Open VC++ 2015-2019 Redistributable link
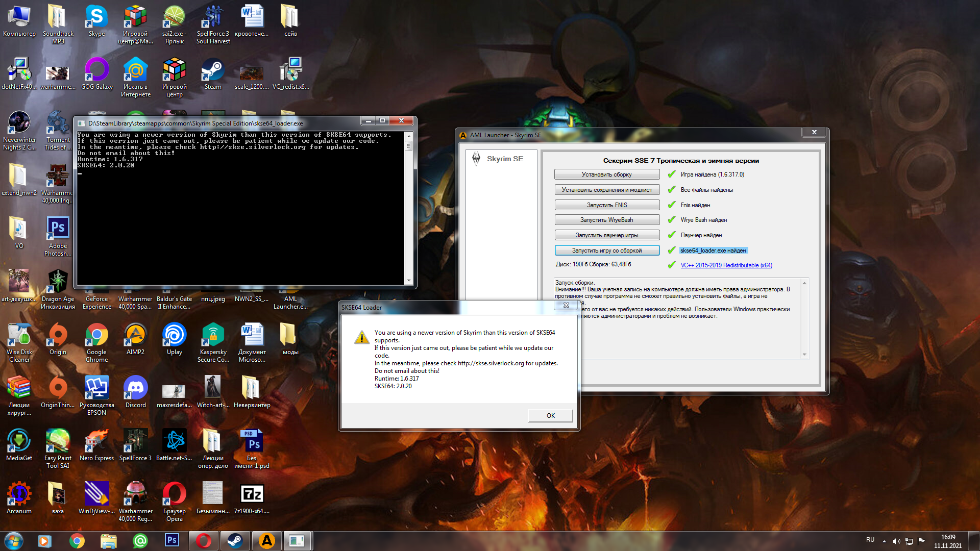Viewport: 980px width, 551px height. pos(726,265)
